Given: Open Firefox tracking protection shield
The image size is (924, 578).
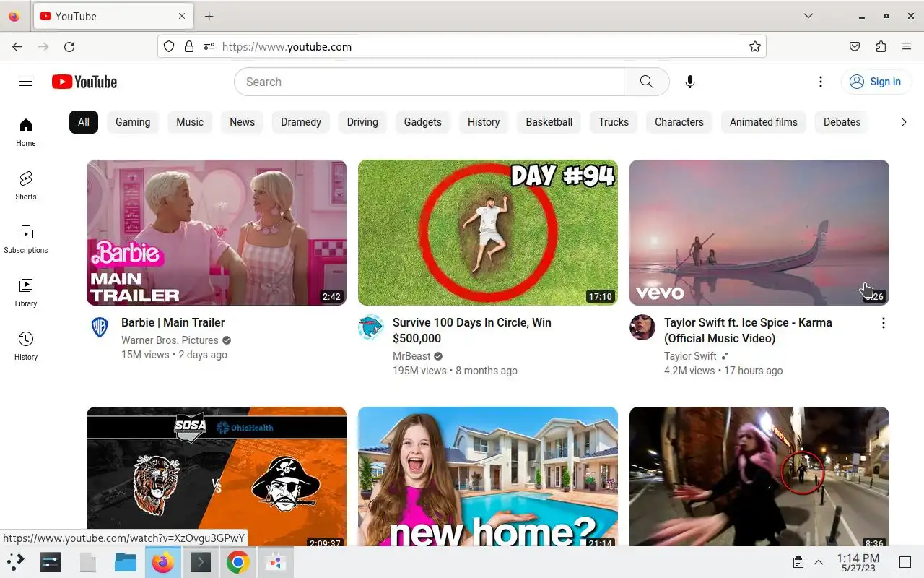Looking at the screenshot, I should [x=169, y=46].
